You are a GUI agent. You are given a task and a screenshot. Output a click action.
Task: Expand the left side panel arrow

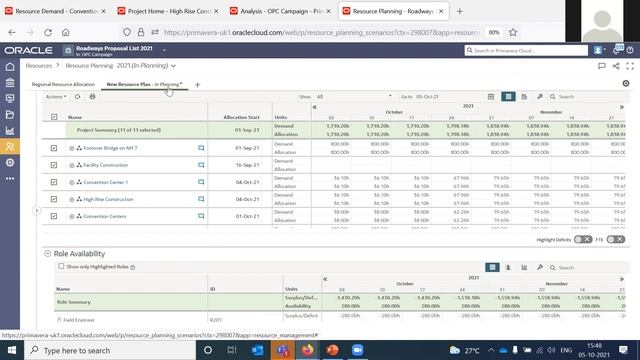point(36,211)
